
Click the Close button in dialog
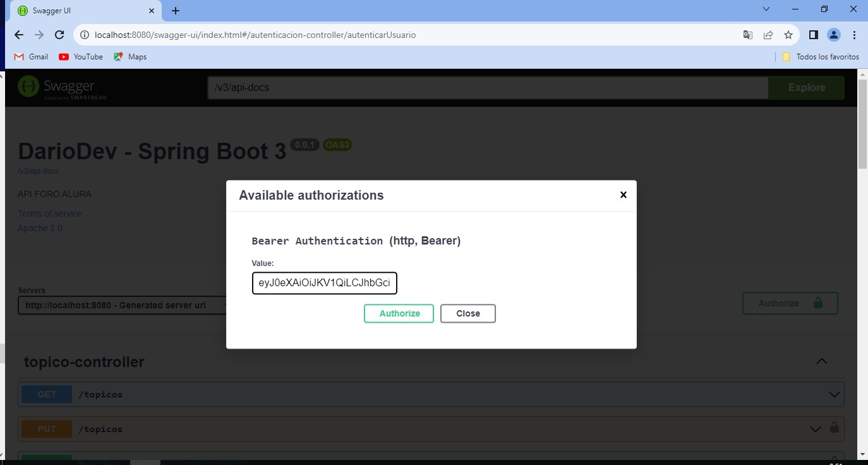coord(468,313)
